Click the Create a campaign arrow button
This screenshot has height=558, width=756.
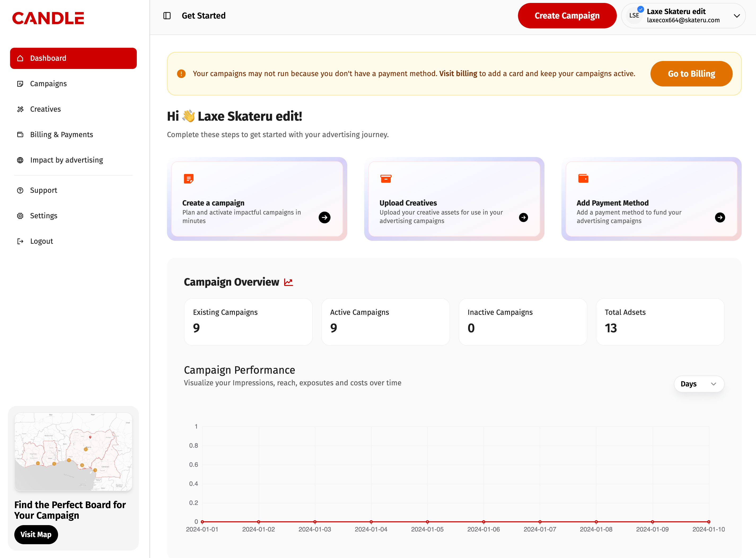click(324, 217)
